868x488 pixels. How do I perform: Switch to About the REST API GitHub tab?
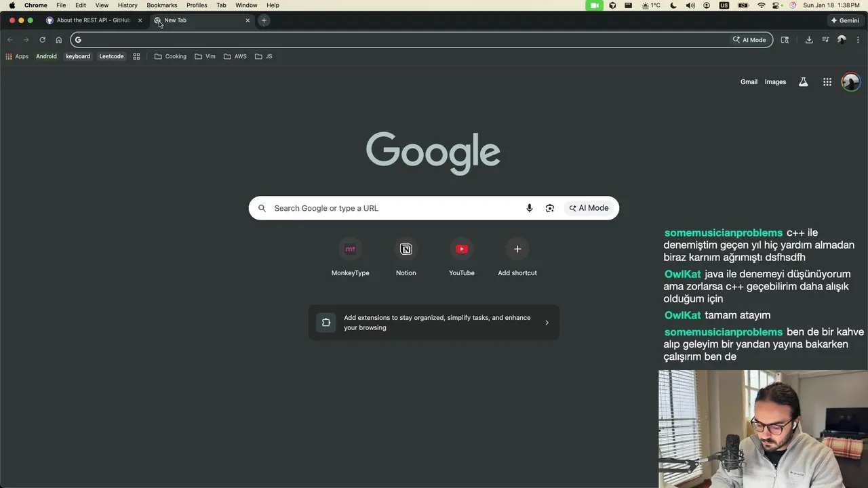93,20
